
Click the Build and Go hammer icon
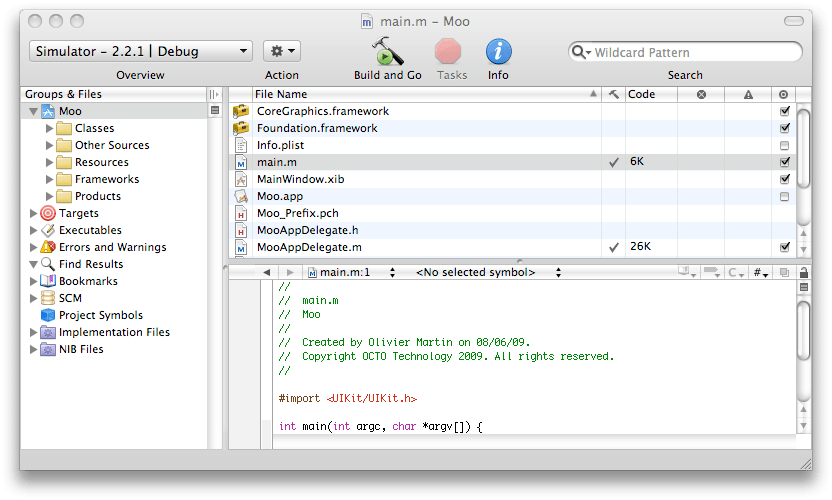coord(386,51)
